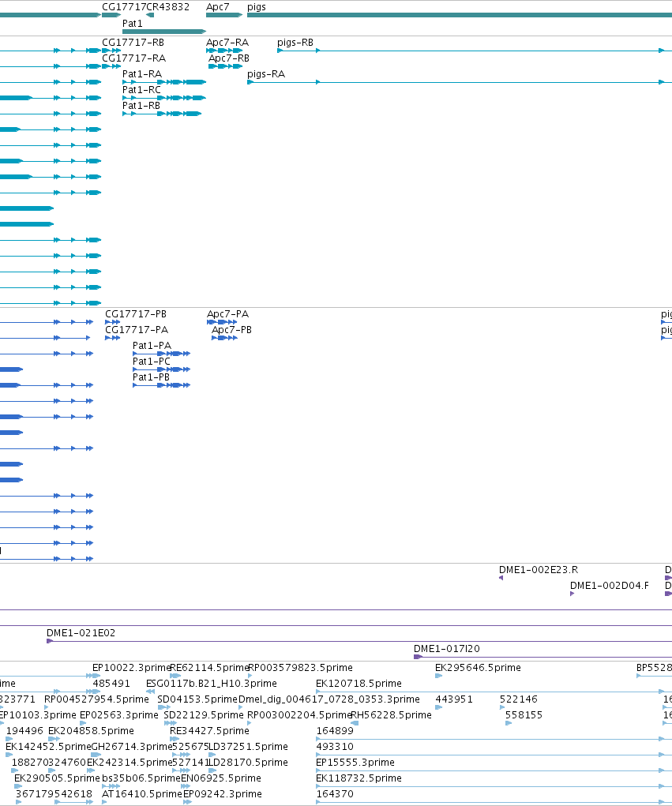This screenshot has height=806, width=672.
Task: Open the Apc7-RB transcript label
Action: pos(229,58)
